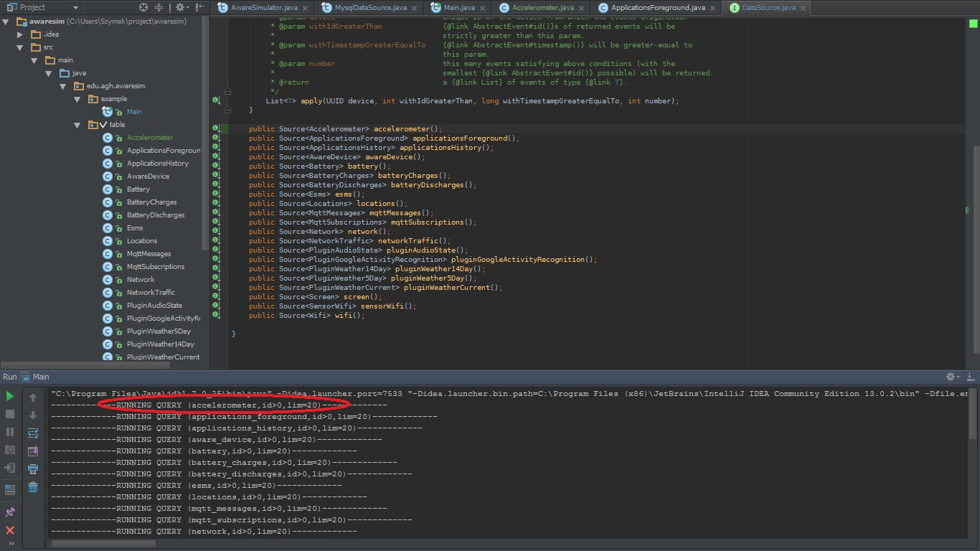Toggle scroll to end in Run console
Viewport: 980px width, 551px height.
coord(33,451)
